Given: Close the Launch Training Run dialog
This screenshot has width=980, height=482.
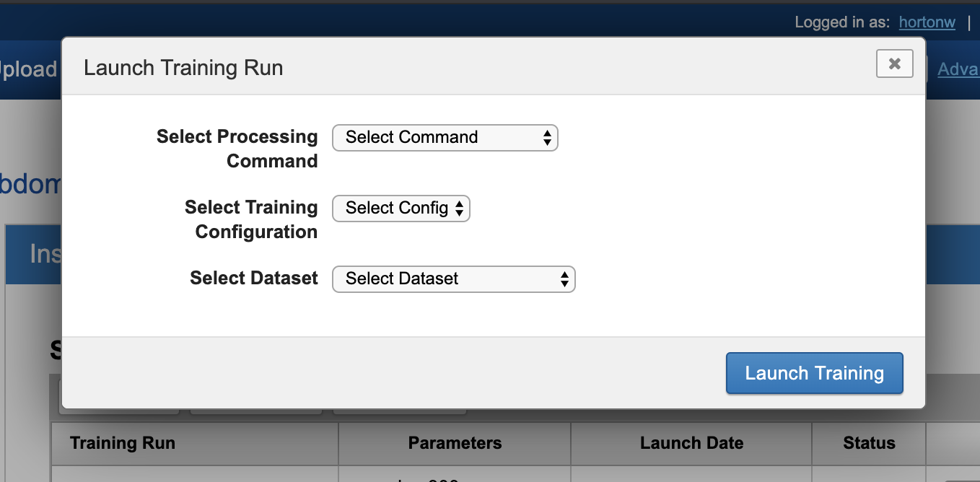Looking at the screenshot, I should [894, 63].
